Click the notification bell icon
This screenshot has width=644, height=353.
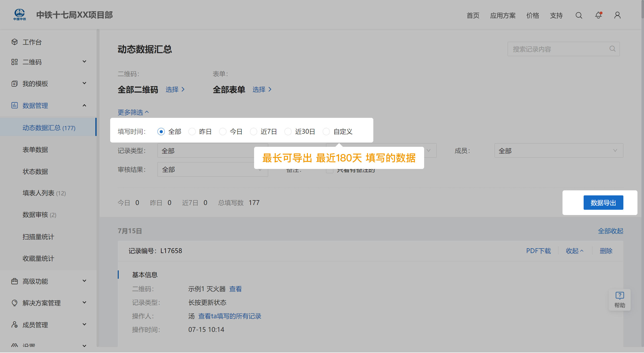[x=598, y=15]
